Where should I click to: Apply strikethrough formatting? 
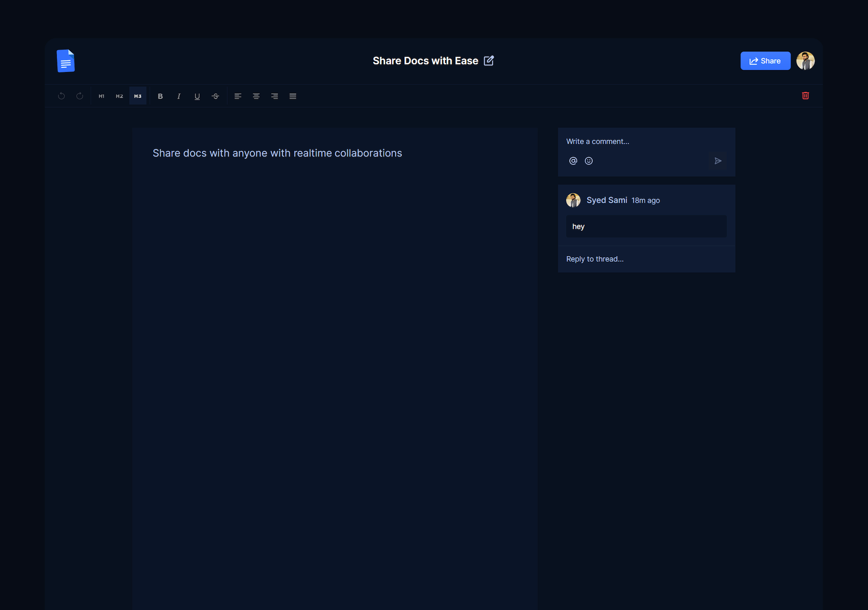(215, 96)
